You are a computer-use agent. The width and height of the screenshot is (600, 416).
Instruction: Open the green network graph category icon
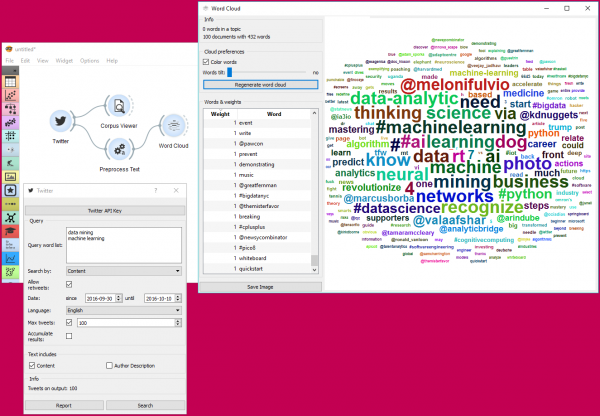(10, 218)
